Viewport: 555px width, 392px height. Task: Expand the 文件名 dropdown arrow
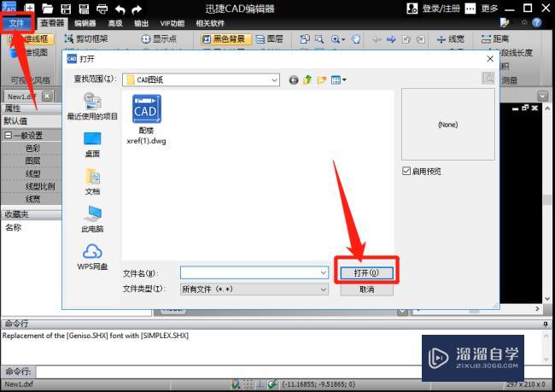(324, 272)
